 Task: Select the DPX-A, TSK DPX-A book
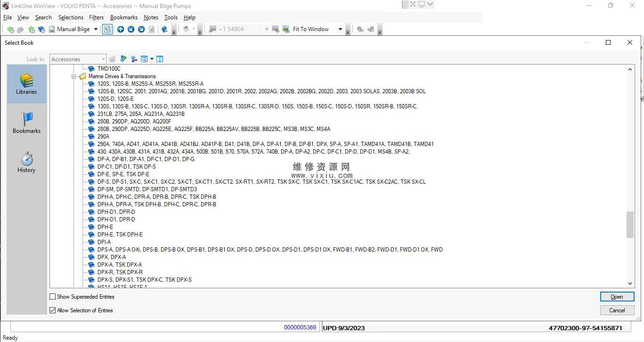point(120,265)
